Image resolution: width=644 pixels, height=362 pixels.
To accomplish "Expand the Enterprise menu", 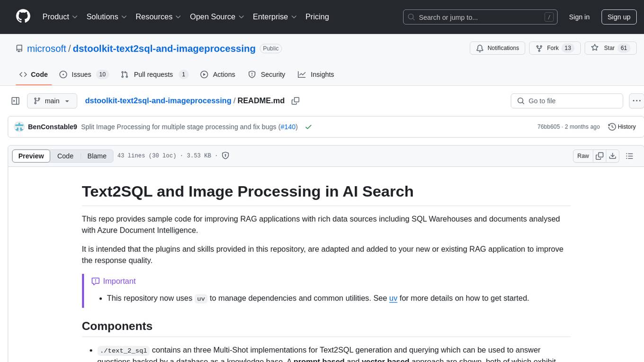I will tap(275, 17).
